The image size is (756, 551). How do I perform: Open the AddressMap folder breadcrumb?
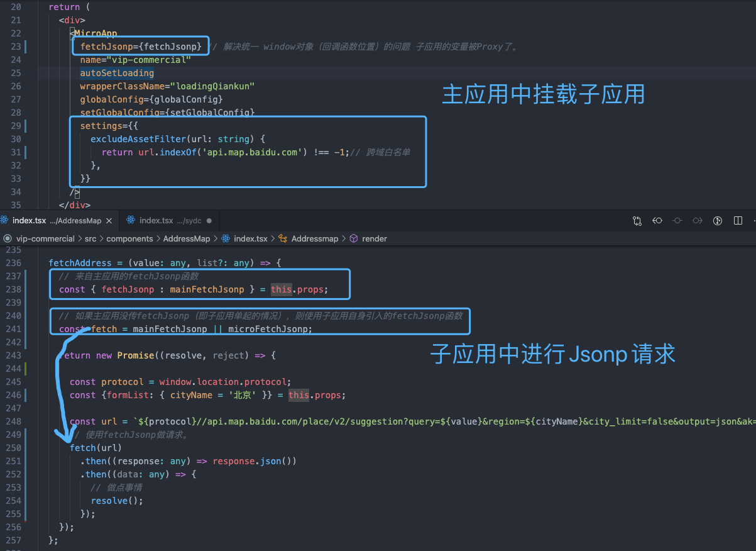187,239
